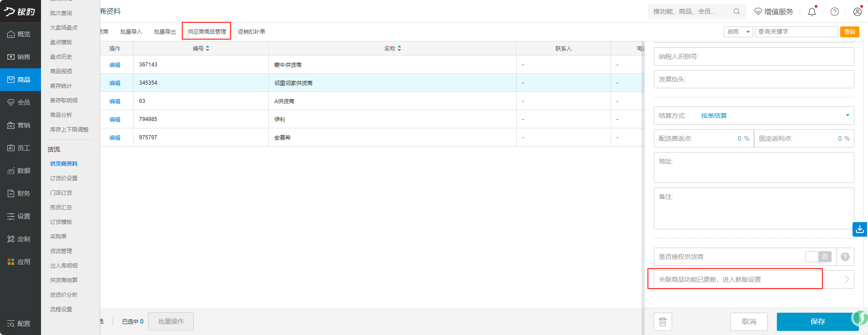Toggle the 是否授权供货商 switch
This screenshot has height=335, width=868.
pos(818,257)
